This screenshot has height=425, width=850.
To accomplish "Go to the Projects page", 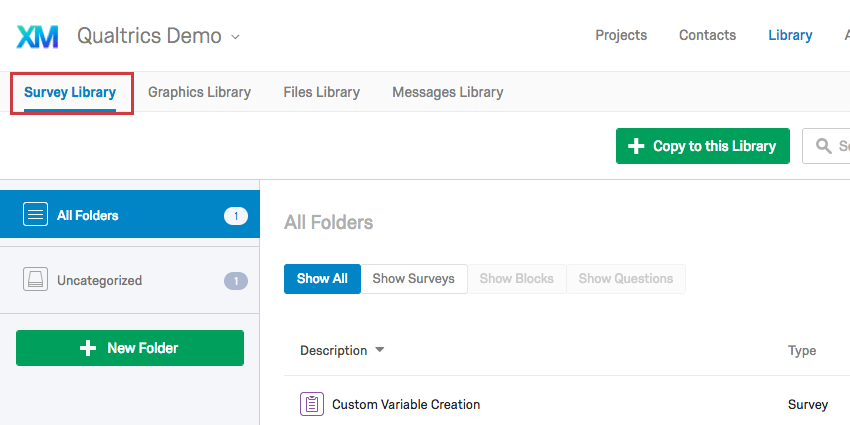I will click(621, 35).
